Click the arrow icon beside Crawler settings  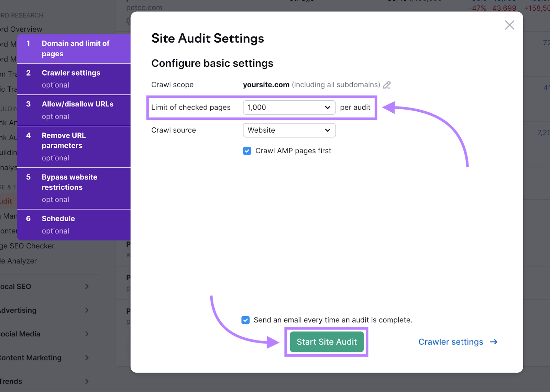494,342
